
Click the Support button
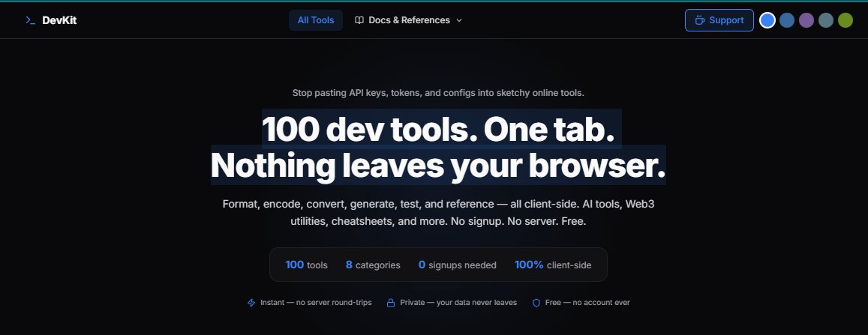click(x=719, y=20)
